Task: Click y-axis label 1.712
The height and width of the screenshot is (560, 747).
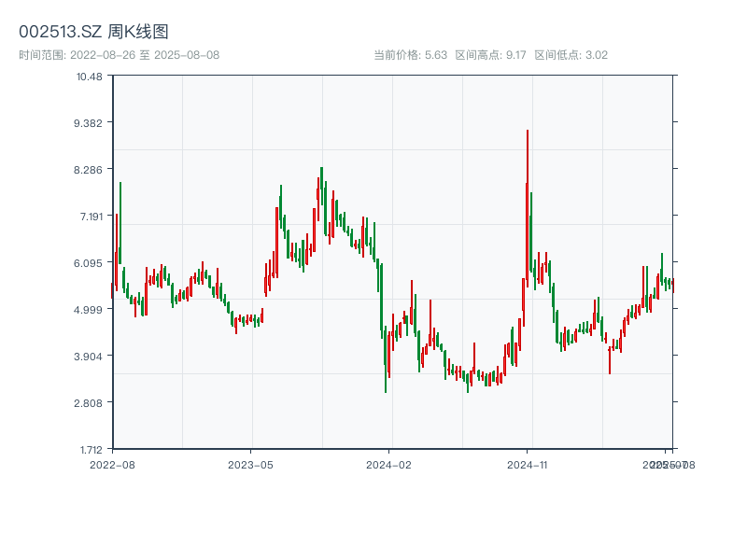Action: (91, 450)
